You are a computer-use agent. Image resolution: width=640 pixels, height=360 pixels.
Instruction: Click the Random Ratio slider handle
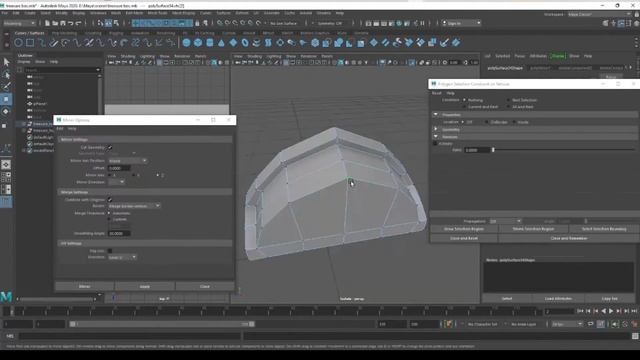point(493,150)
